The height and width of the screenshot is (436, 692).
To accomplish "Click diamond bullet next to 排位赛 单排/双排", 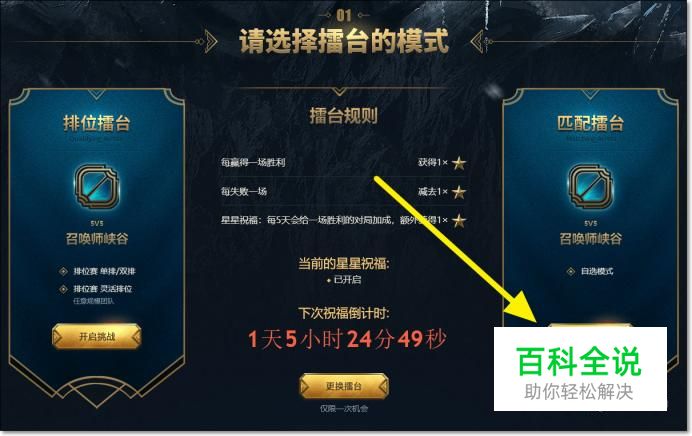I will coord(64,271).
